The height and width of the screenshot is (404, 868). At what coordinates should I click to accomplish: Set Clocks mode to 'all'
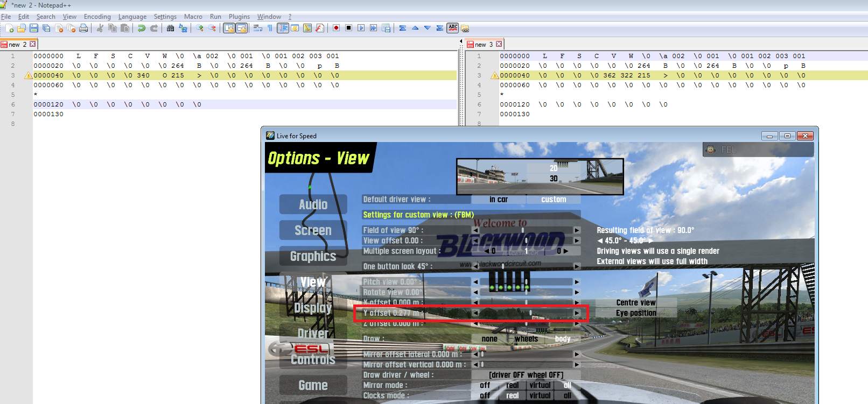click(568, 395)
